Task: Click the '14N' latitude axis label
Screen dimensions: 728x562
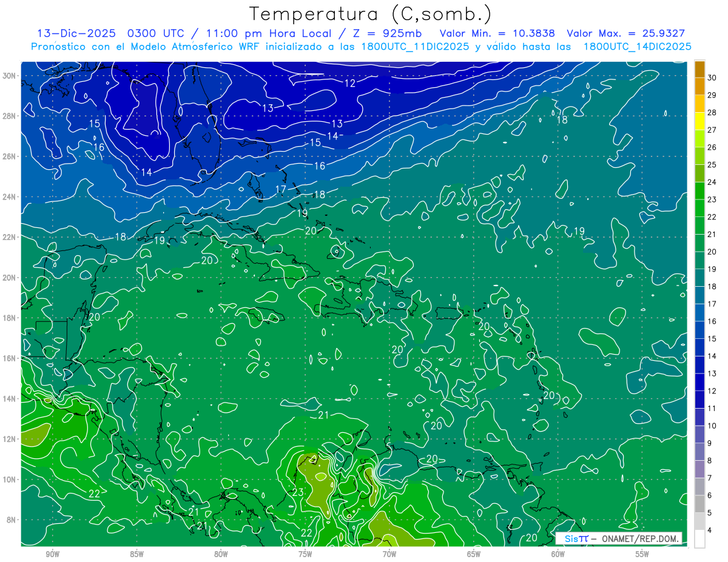Action: [x=9, y=398]
